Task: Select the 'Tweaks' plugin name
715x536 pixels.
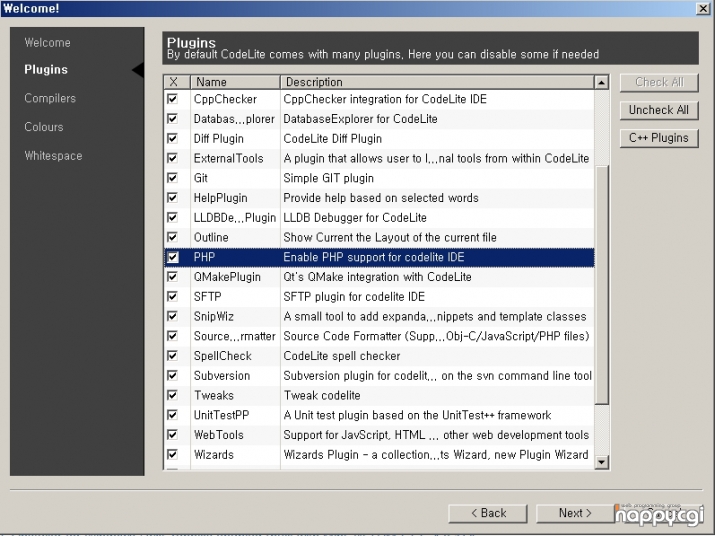Action: [214, 395]
